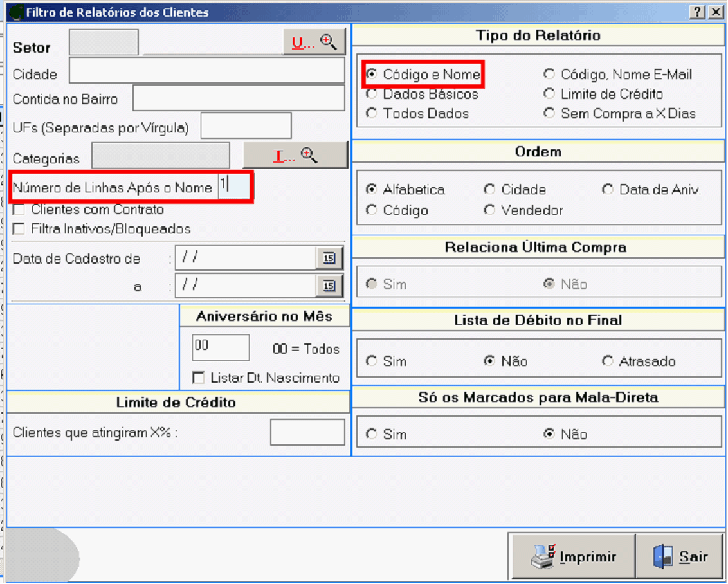Order by Vendedor radio button
Image resolution: width=728 pixels, height=584 pixels.
click(x=490, y=210)
